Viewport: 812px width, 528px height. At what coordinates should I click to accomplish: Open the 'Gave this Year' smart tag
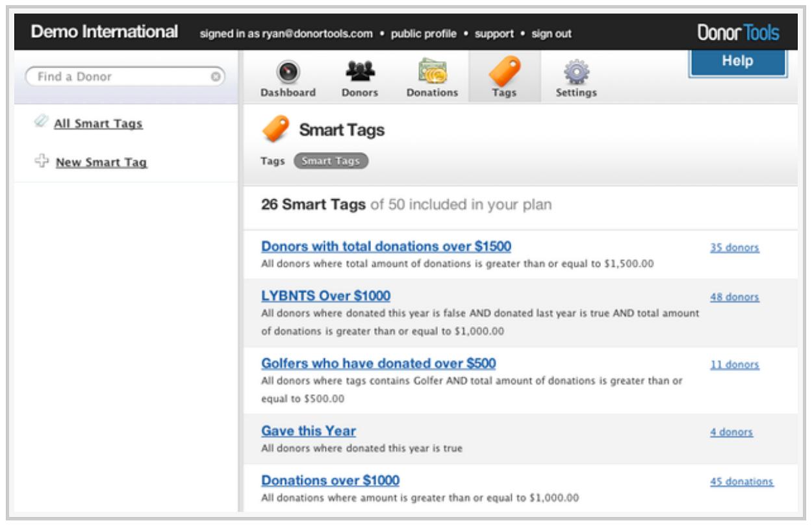click(x=309, y=431)
